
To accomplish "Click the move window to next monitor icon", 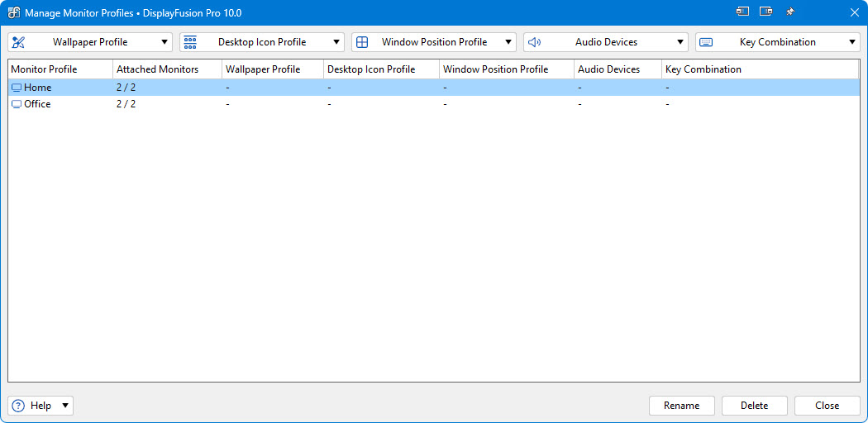I will (765, 12).
